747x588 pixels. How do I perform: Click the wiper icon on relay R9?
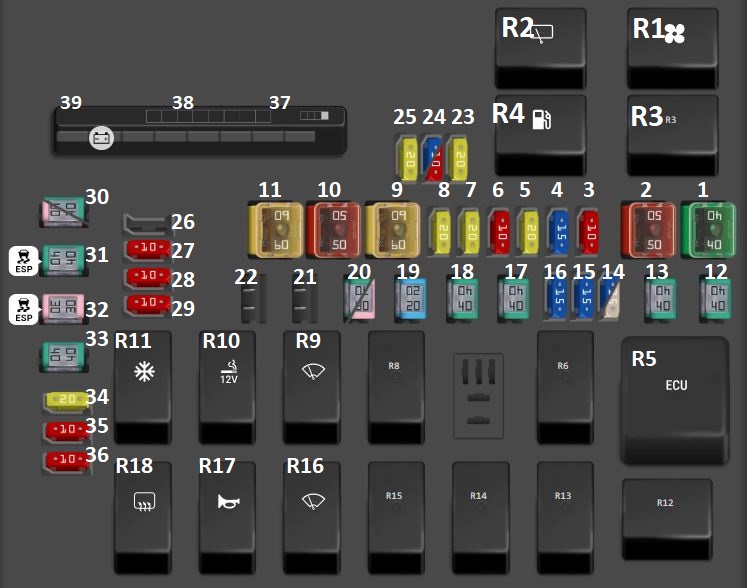coord(313,371)
